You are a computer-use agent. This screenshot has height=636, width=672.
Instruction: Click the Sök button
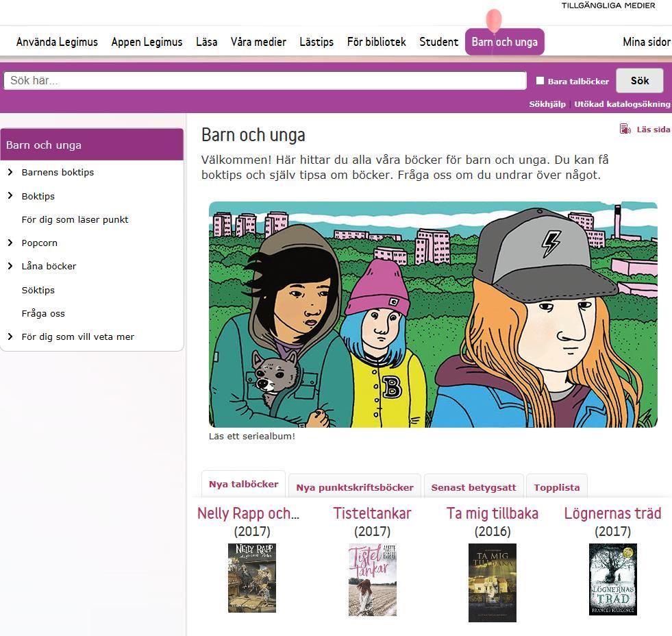tap(640, 81)
